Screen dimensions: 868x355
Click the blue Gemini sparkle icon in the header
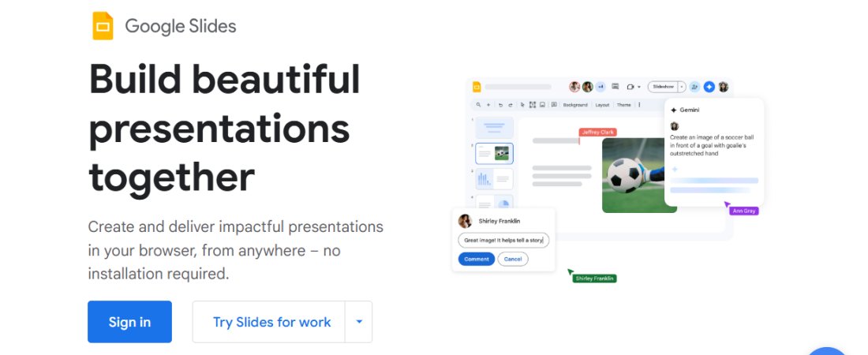[709, 87]
